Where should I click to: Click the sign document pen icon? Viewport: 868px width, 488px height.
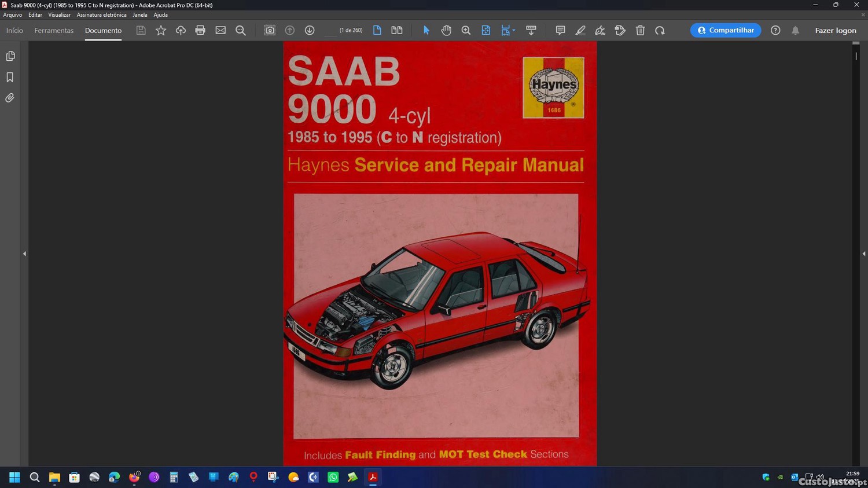[600, 30]
